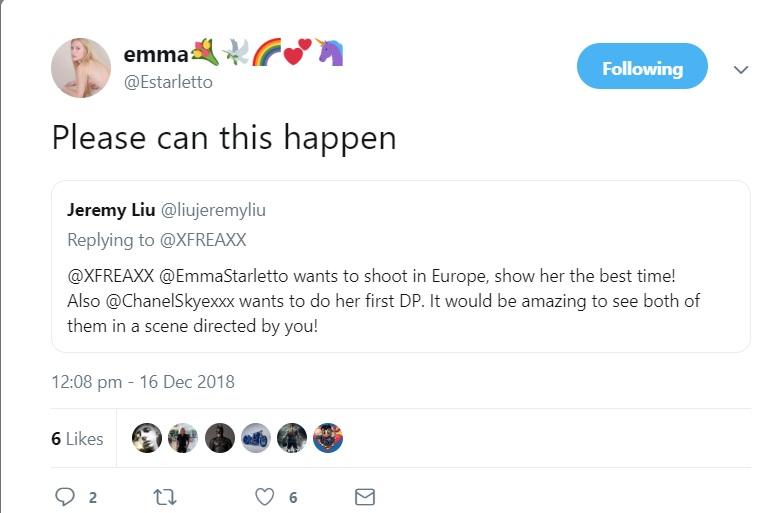Click the Superman liker avatar
The image size is (771, 513).
(328, 438)
